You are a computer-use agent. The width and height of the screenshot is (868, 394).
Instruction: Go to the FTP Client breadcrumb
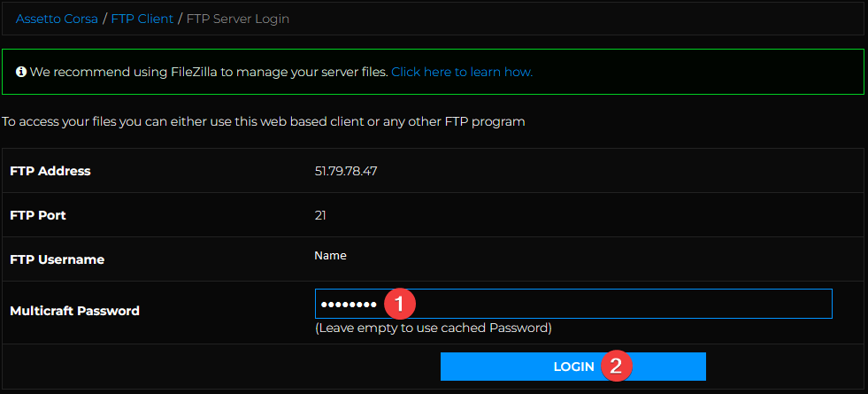click(x=142, y=18)
